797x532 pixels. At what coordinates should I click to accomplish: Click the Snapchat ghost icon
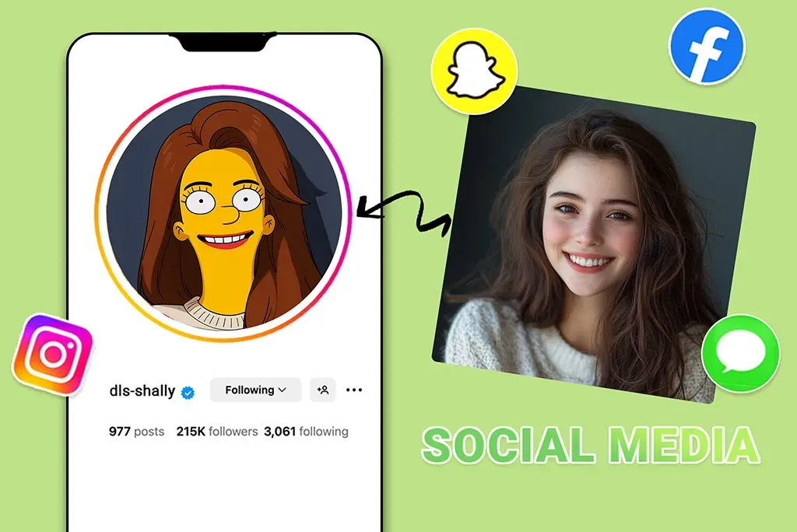(474, 71)
